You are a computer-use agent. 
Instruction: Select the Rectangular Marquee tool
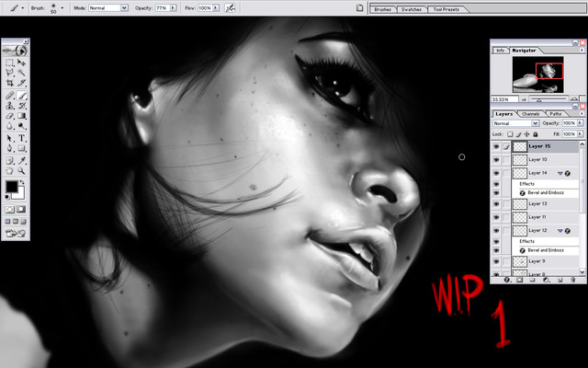pyautogui.click(x=10, y=63)
